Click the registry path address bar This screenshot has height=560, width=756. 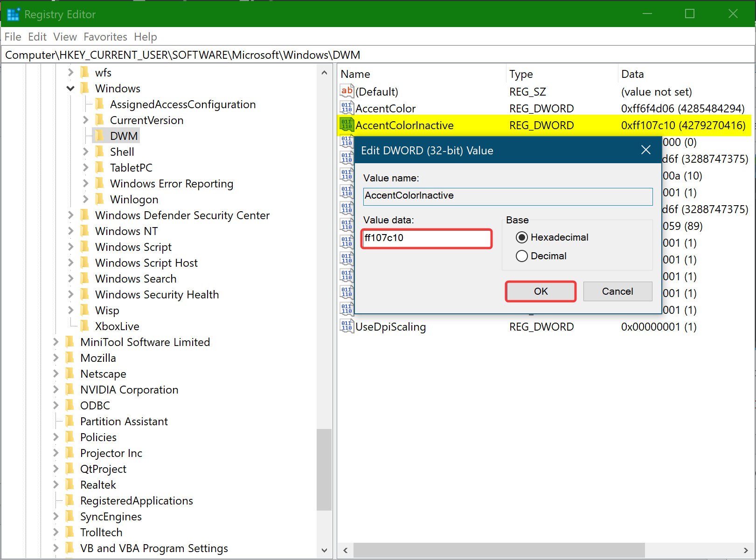click(378, 55)
